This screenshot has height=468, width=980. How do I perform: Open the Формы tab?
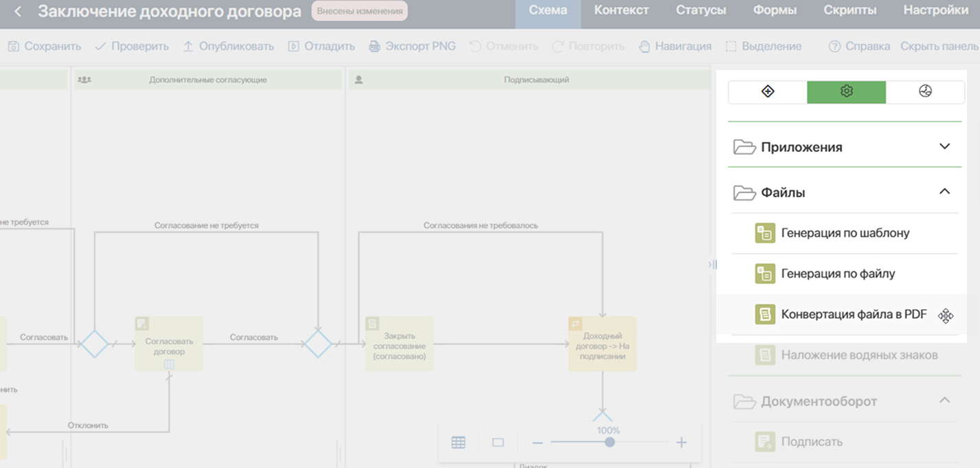tap(775, 10)
